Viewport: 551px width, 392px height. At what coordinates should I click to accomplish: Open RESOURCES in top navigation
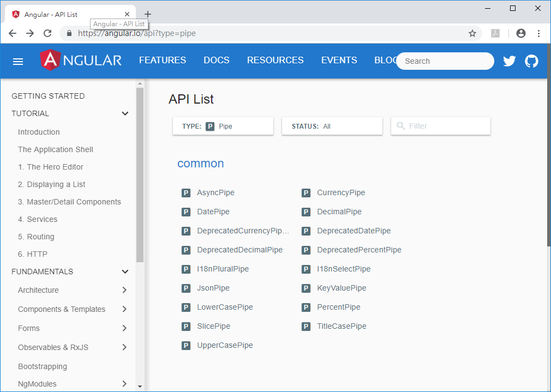[275, 60]
